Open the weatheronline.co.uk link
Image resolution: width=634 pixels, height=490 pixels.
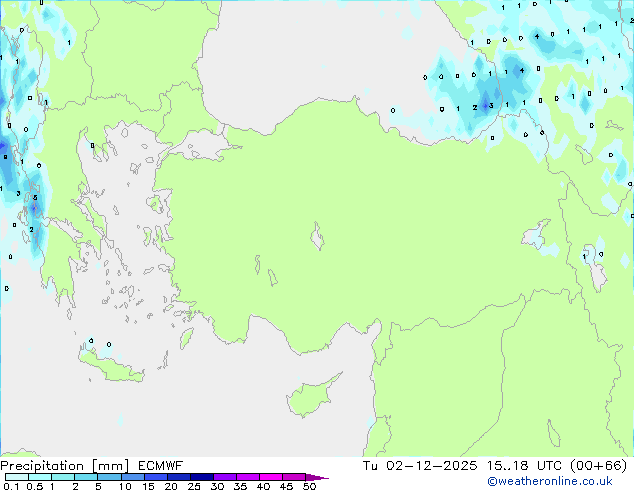(x=550, y=481)
